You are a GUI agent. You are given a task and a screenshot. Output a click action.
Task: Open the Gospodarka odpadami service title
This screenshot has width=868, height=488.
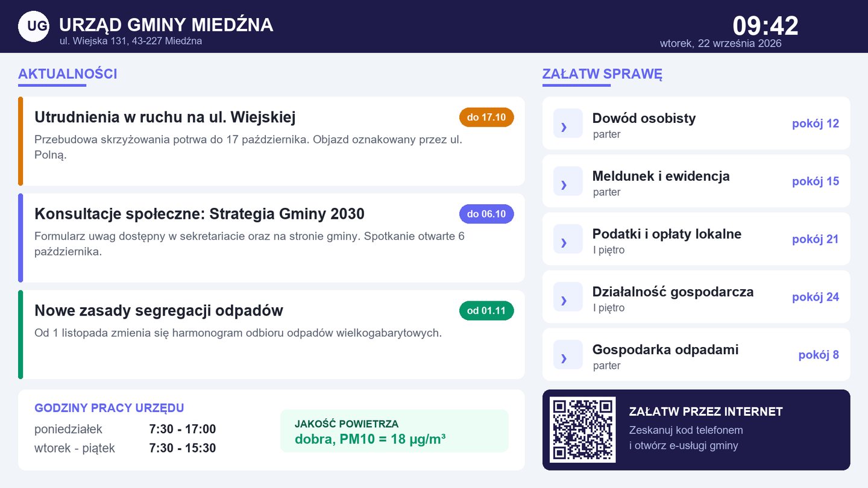coord(665,349)
